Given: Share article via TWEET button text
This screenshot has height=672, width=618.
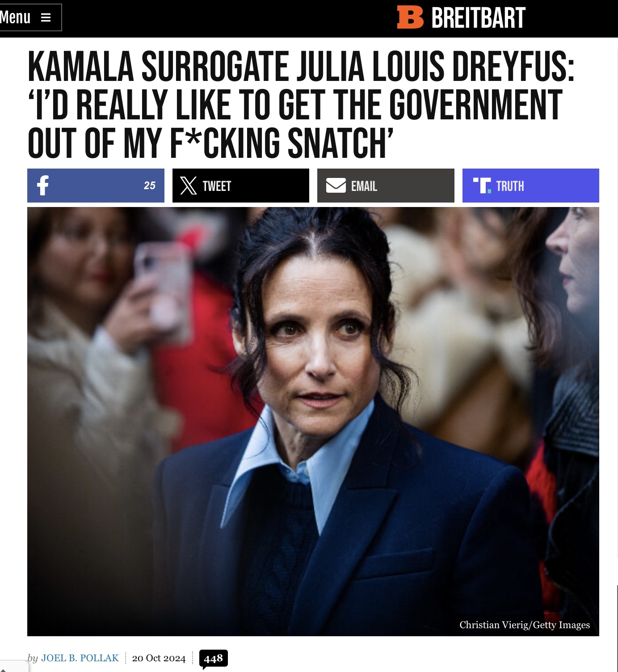Looking at the screenshot, I should coord(217,186).
